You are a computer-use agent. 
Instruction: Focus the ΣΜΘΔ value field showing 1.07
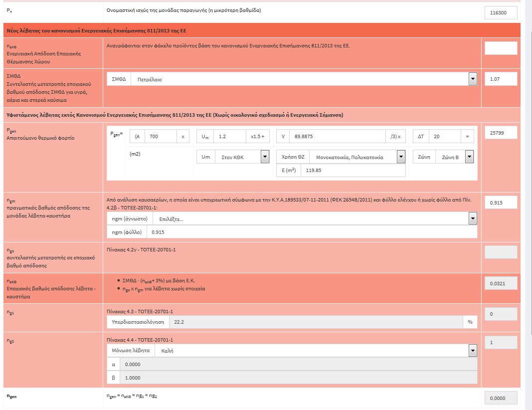coord(501,79)
